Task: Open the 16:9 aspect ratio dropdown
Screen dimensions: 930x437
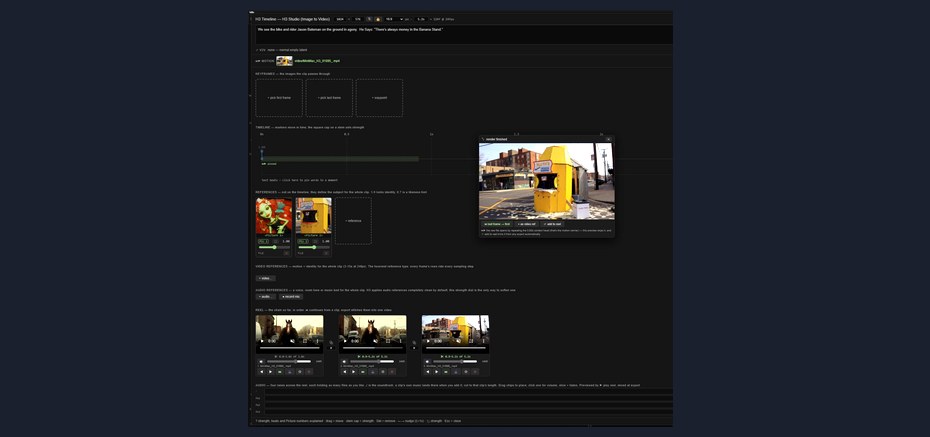Action: [394, 19]
